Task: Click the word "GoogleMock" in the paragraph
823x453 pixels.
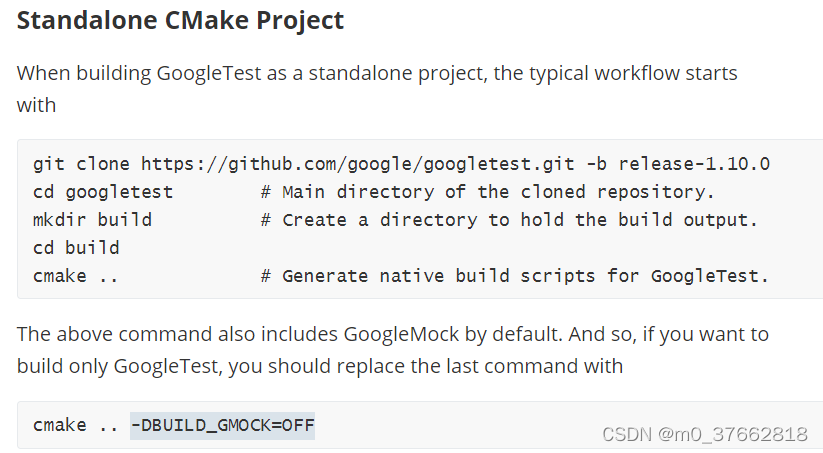Action: tap(399, 334)
